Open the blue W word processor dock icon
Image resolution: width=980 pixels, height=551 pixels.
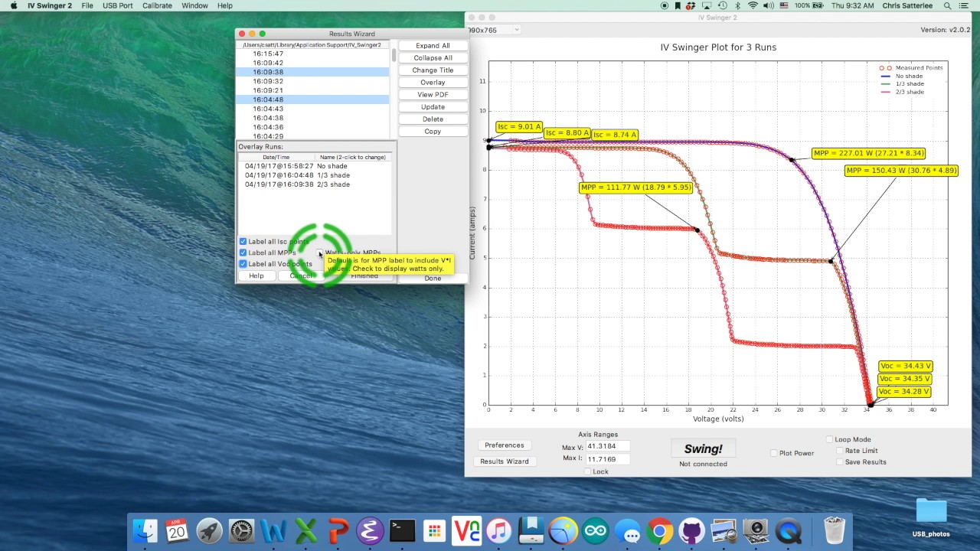click(x=273, y=530)
